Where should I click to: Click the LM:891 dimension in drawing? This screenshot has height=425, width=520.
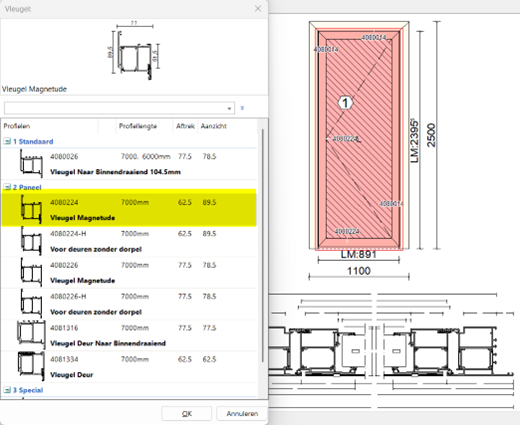click(359, 255)
